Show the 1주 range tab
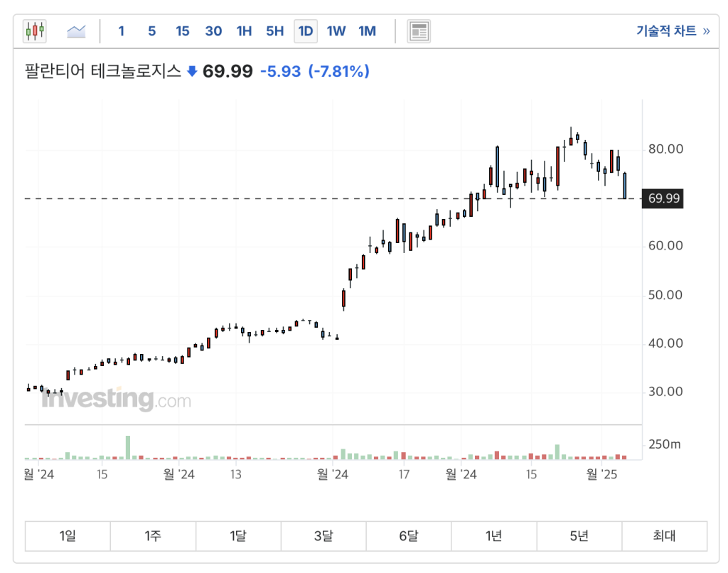 153,536
